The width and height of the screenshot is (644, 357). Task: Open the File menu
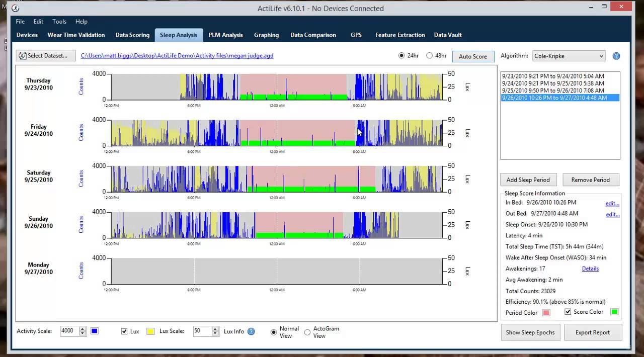[x=20, y=22]
